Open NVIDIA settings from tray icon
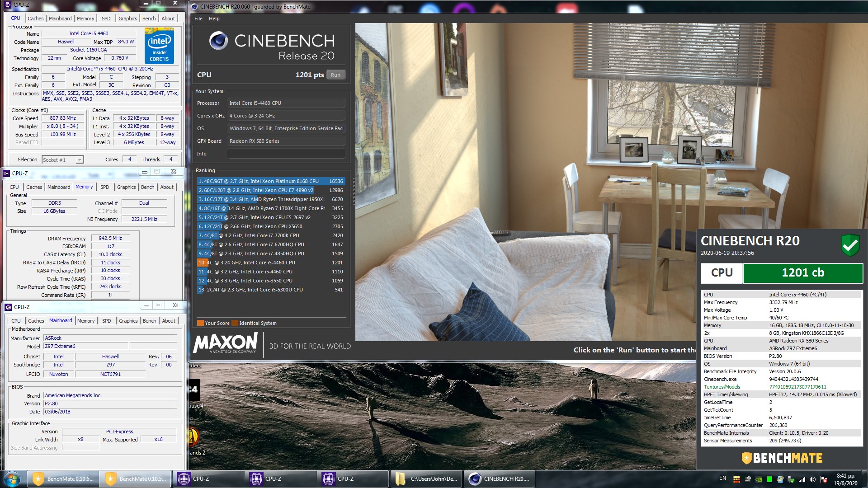 pos(759,479)
